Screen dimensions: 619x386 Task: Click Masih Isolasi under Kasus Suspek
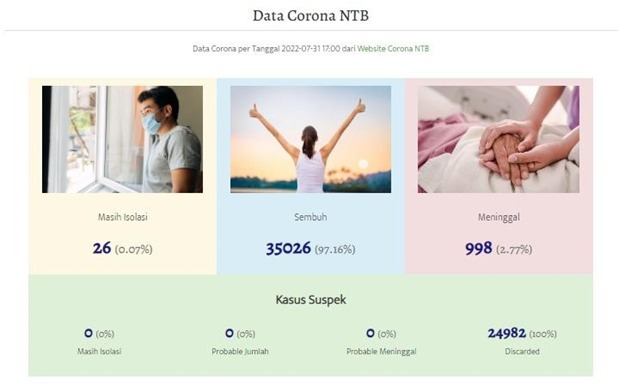pyautogui.click(x=99, y=351)
